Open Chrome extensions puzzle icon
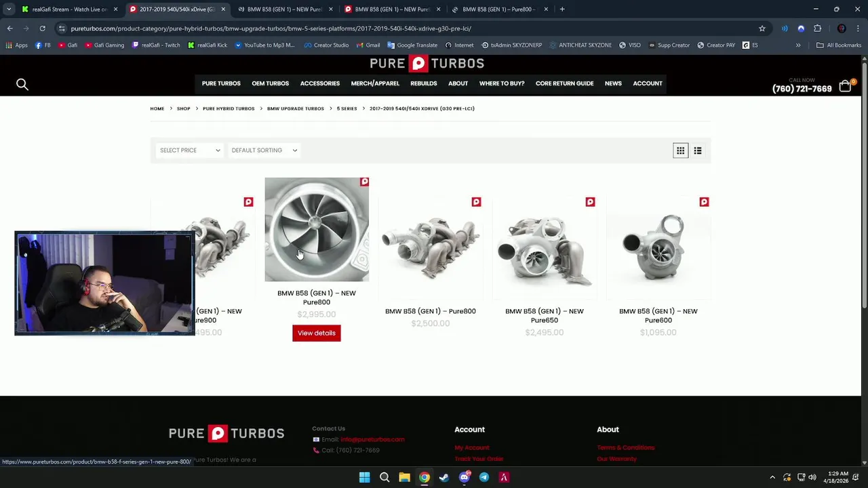Screen dimensions: 868x488 pyautogui.click(x=817, y=28)
